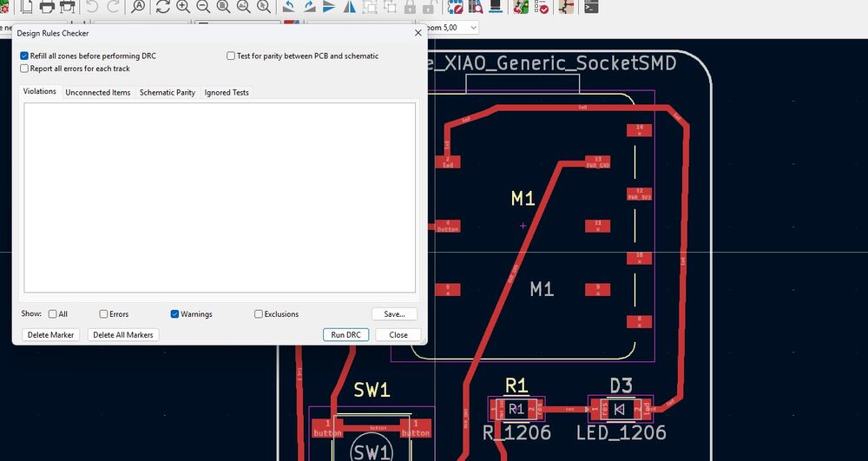868x461 pixels.
Task: Close the Design Rules Checker with X
Action: 418,33
